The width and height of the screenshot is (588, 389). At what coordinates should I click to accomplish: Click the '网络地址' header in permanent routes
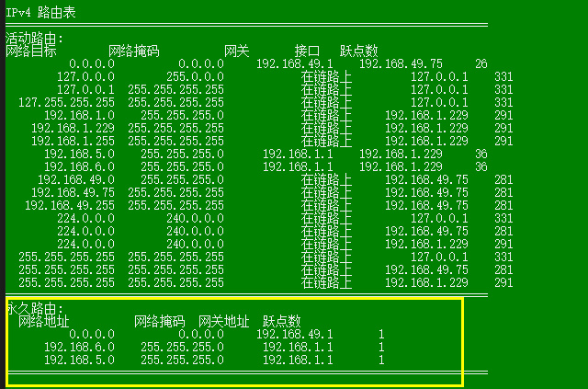(x=44, y=321)
